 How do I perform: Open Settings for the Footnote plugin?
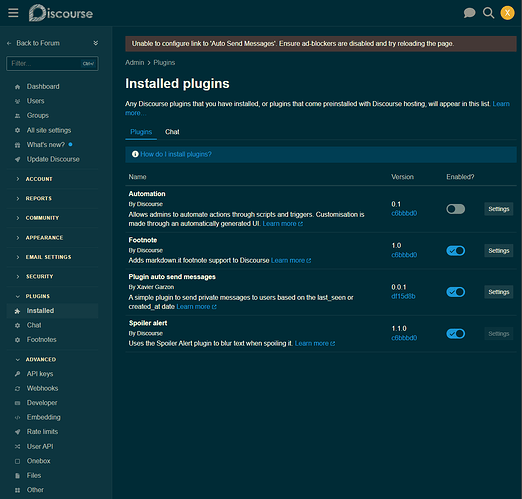coord(498,251)
